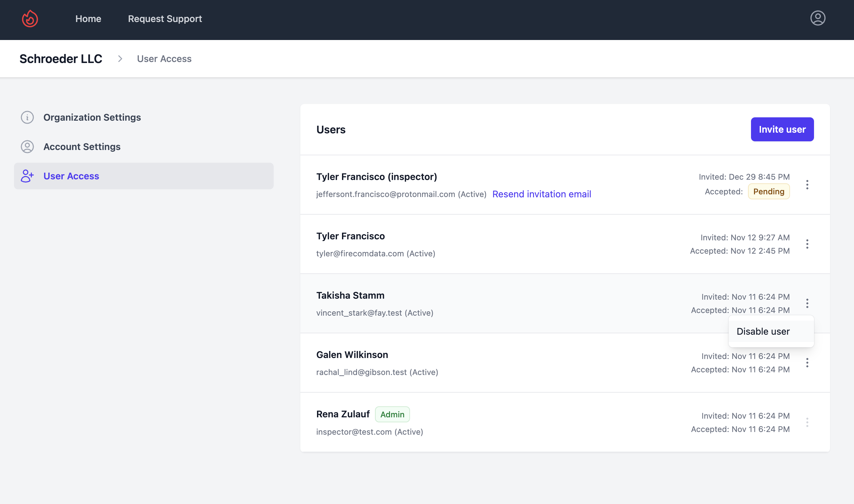Click the Resend invitation email link
This screenshot has height=504, width=854.
pyautogui.click(x=542, y=194)
